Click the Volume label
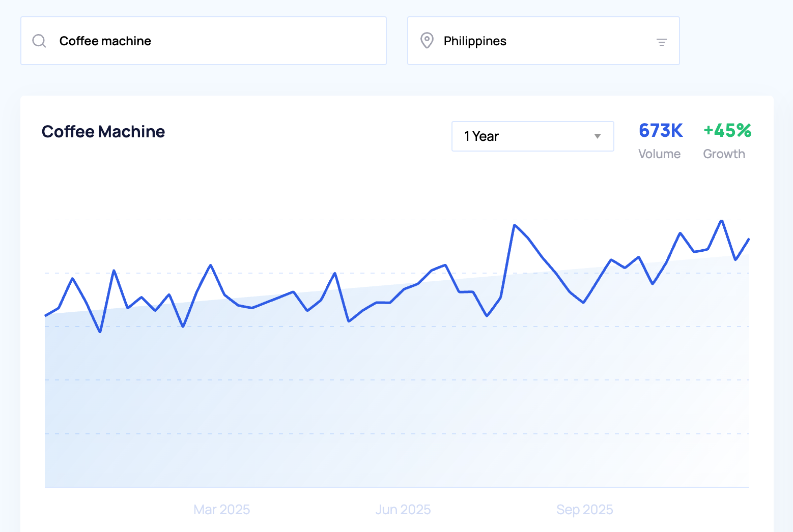Viewport: 793px width, 532px height. (659, 154)
